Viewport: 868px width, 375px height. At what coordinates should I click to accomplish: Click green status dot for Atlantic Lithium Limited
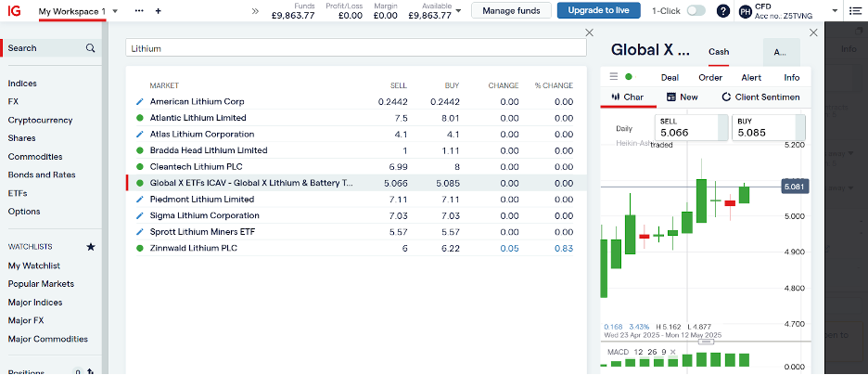click(139, 118)
